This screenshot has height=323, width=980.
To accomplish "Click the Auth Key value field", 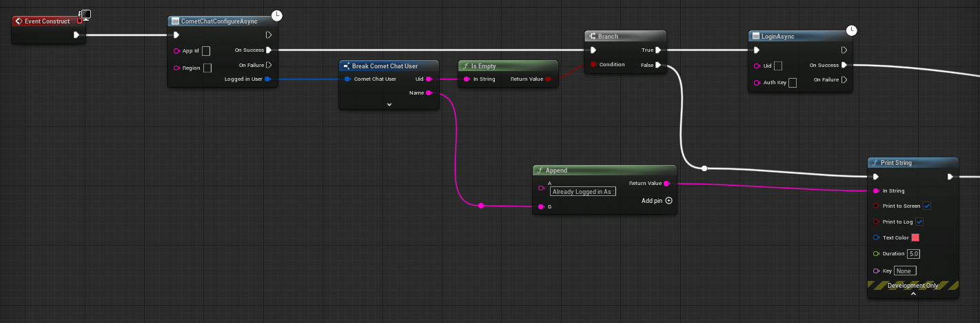I will 793,83.
